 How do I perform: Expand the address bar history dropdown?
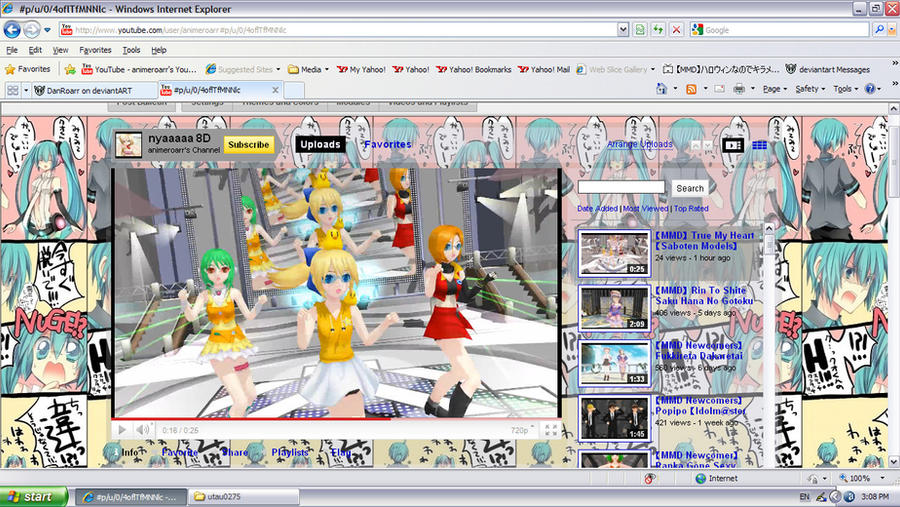coord(623,30)
